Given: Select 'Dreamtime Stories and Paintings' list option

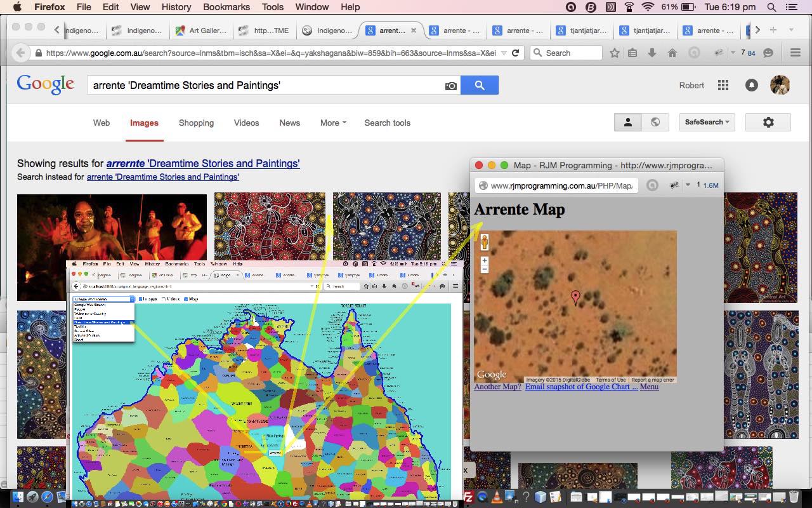Looking at the screenshot, I should pyautogui.click(x=103, y=323).
